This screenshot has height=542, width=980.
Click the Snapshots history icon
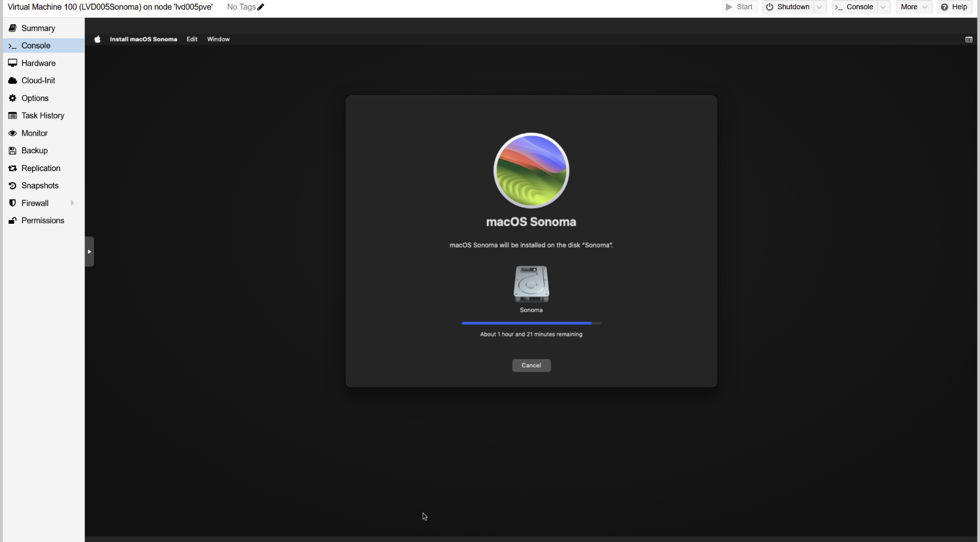13,185
